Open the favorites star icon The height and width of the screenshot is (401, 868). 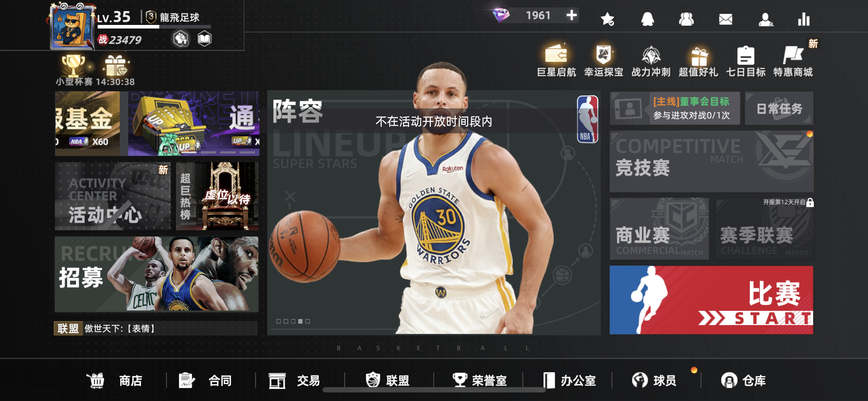click(x=607, y=19)
